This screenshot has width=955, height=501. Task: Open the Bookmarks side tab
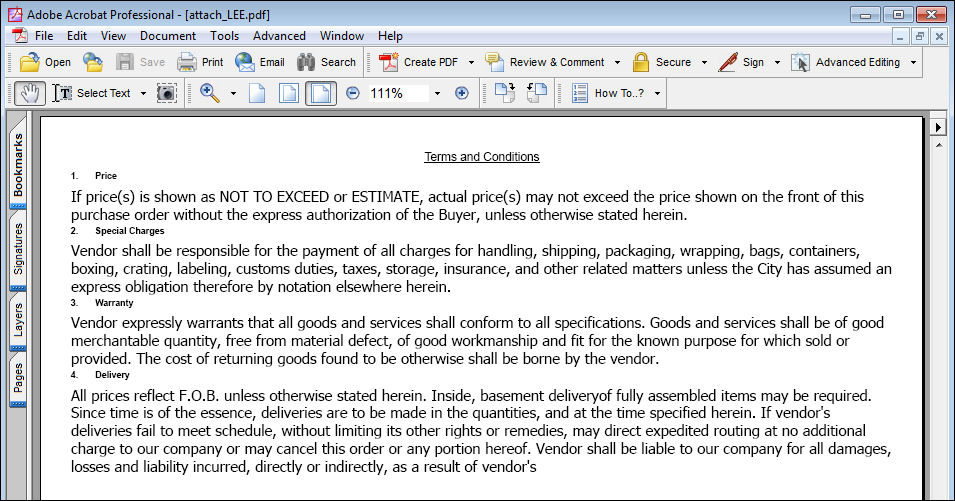(x=18, y=163)
